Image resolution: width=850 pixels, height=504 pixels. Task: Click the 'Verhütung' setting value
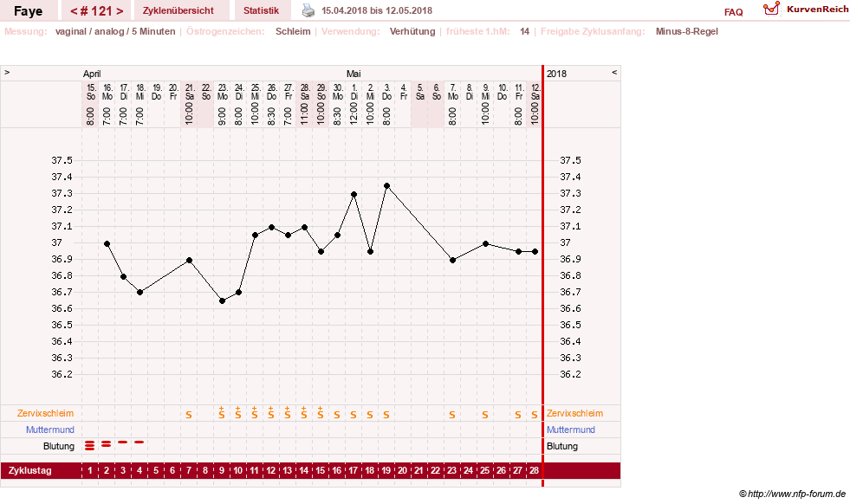point(412,31)
